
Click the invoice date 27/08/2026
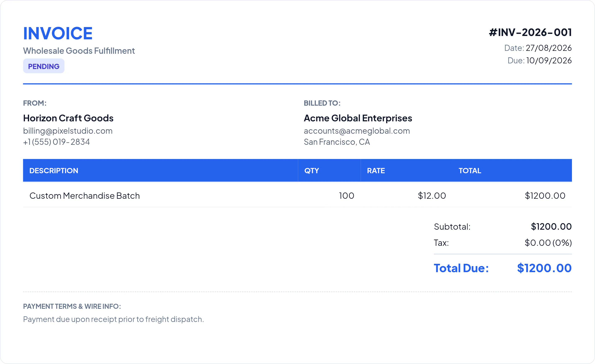coord(549,48)
